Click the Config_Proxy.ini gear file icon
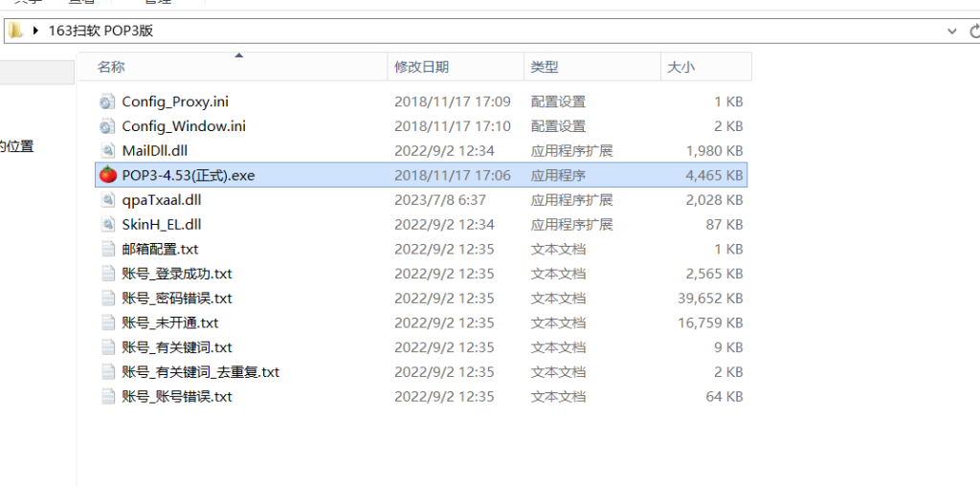Viewport: 980px width, 487px height. point(108,101)
